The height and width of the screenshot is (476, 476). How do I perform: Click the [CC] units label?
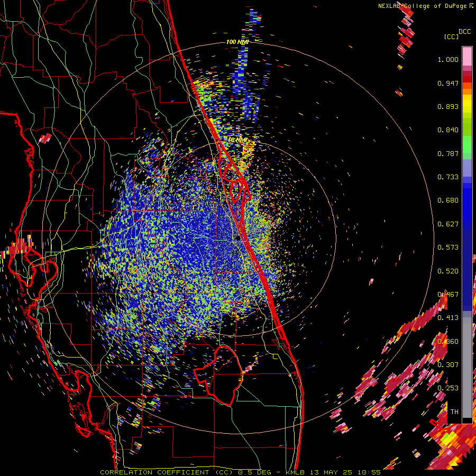click(x=451, y=36)
